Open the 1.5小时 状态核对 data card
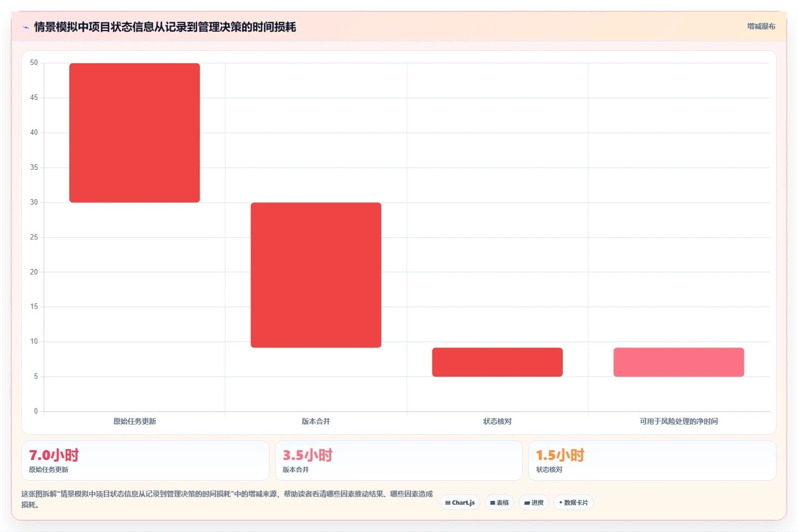Screen dimensions: 798x532 [652, 461]
